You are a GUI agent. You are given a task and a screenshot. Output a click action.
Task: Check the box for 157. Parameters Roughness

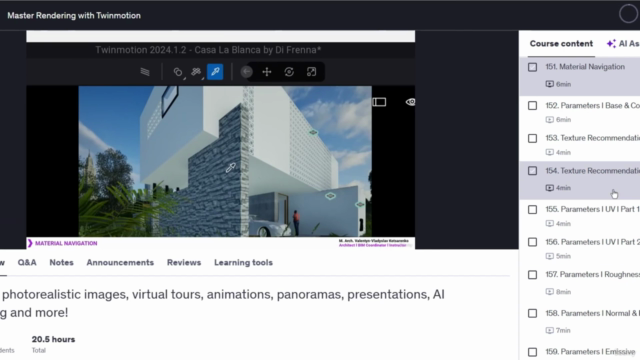[532, 275]
